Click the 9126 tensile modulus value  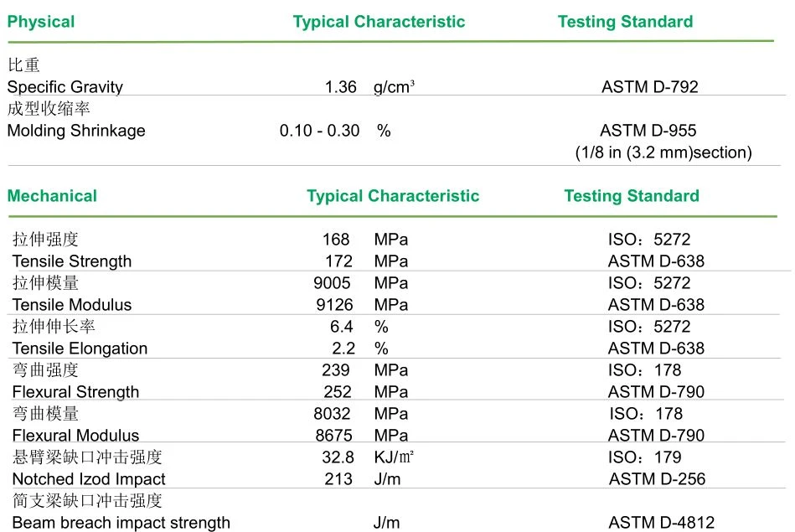334,305
